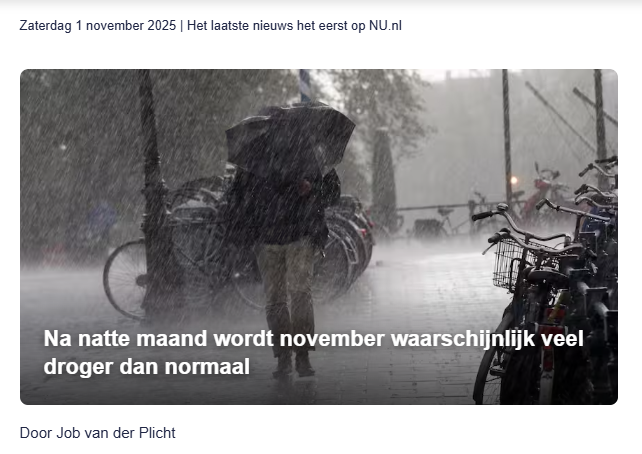Click the word 'november' in the headline

point(332,339)
